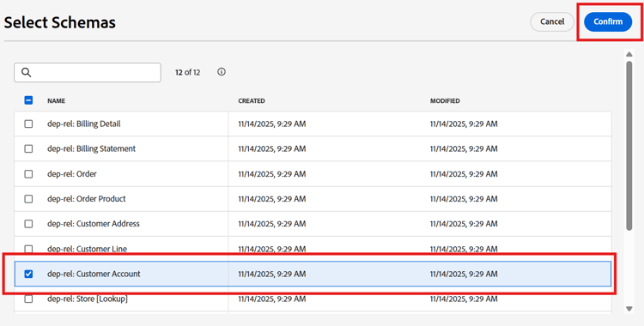The width and height of the screenshot is (644, 326).
Task: Open the info icon beside 12 of 12
Action: [222, 72]
